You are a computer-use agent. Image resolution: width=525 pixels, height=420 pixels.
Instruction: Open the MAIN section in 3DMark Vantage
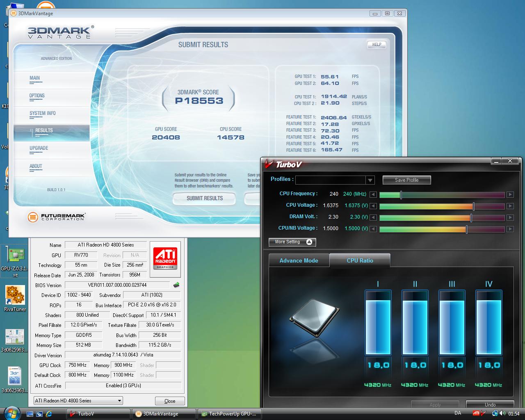35,78
